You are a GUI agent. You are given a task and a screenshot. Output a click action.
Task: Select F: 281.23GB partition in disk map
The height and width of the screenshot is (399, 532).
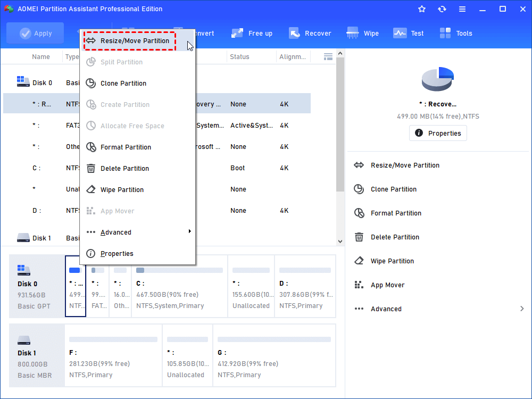[x=113, y=355]
